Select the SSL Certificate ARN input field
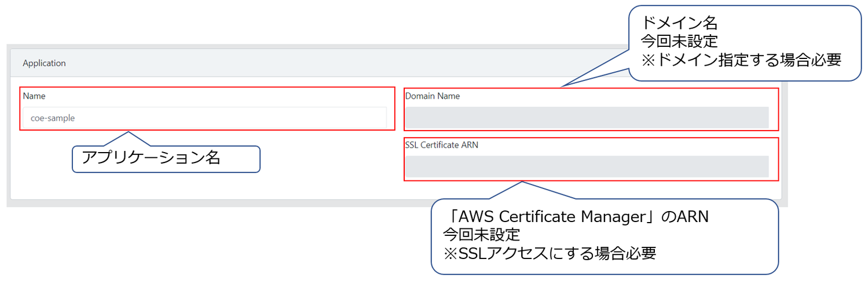This screenshot has height=281, width=868. (x=586, y=167)
